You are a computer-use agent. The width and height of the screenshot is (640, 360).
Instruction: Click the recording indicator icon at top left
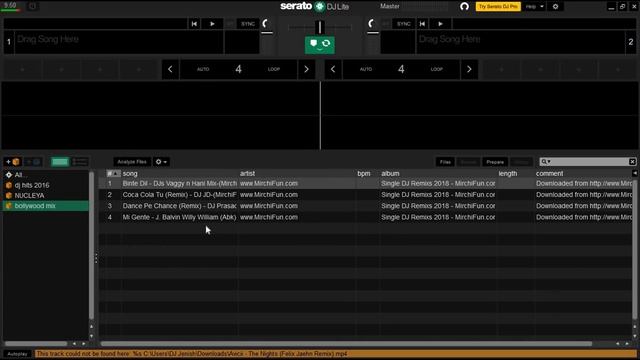point(33,6)
